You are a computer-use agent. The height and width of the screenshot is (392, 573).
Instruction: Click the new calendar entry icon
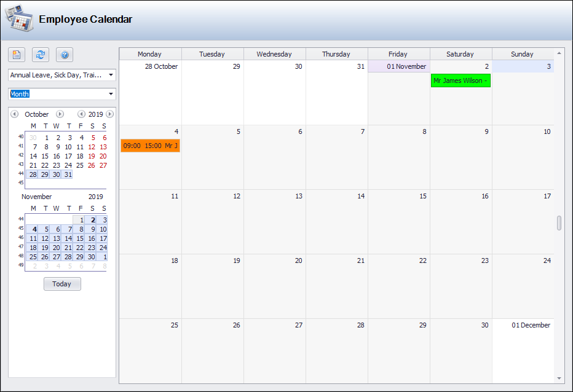click(x=17, y=55)
